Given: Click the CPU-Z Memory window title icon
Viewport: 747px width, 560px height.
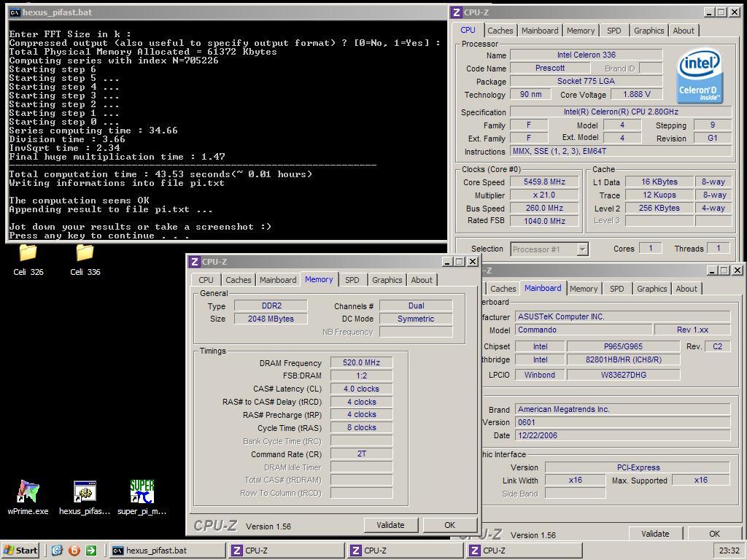Looking at the screenshot, I should pyautogui.click(x=194, y=262).
